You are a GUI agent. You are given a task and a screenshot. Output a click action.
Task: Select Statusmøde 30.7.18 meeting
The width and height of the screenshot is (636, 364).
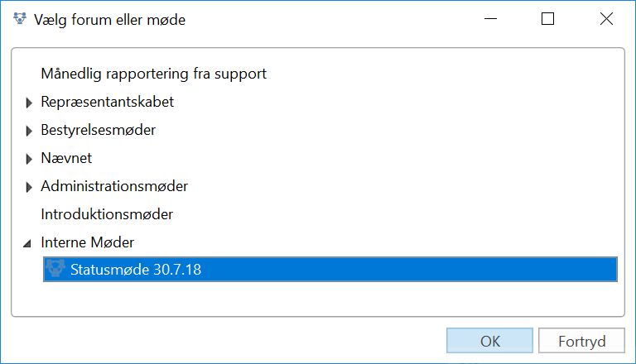(x=136, y=270)
